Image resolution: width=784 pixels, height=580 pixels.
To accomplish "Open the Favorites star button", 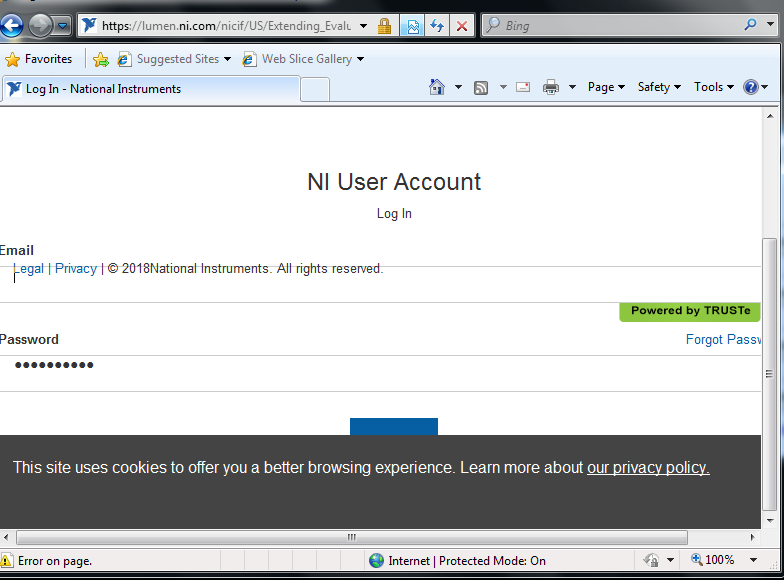I will [38, 59].
